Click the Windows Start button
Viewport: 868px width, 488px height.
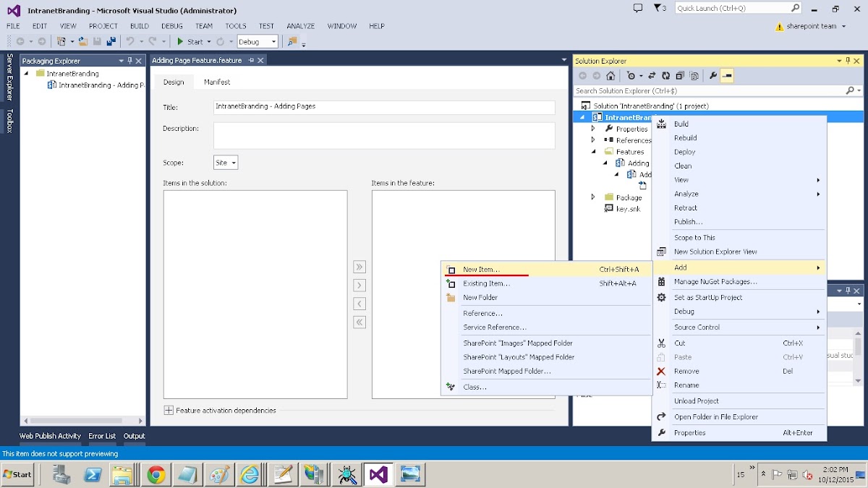(17, 474)
